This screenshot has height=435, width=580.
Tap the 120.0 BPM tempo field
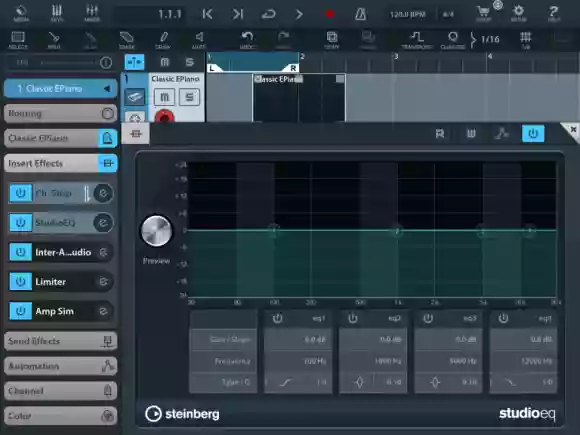click(x=408, y=14)
